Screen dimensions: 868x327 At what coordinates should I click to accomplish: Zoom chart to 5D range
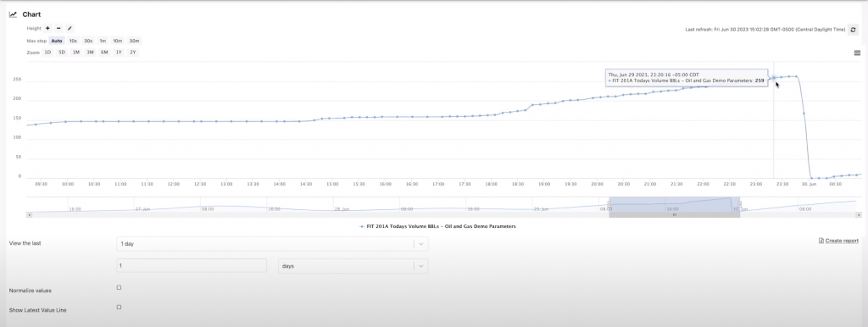pos(62,53)
